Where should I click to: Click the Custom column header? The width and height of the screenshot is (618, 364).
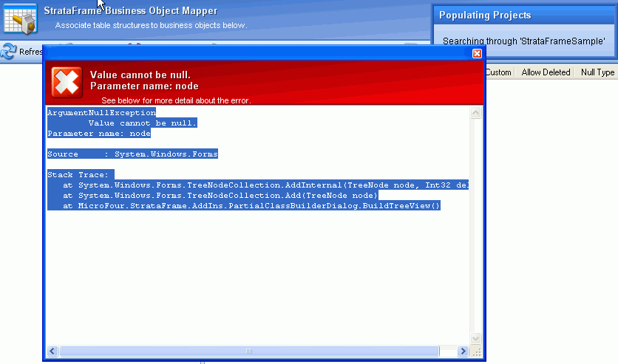[498, 72]
